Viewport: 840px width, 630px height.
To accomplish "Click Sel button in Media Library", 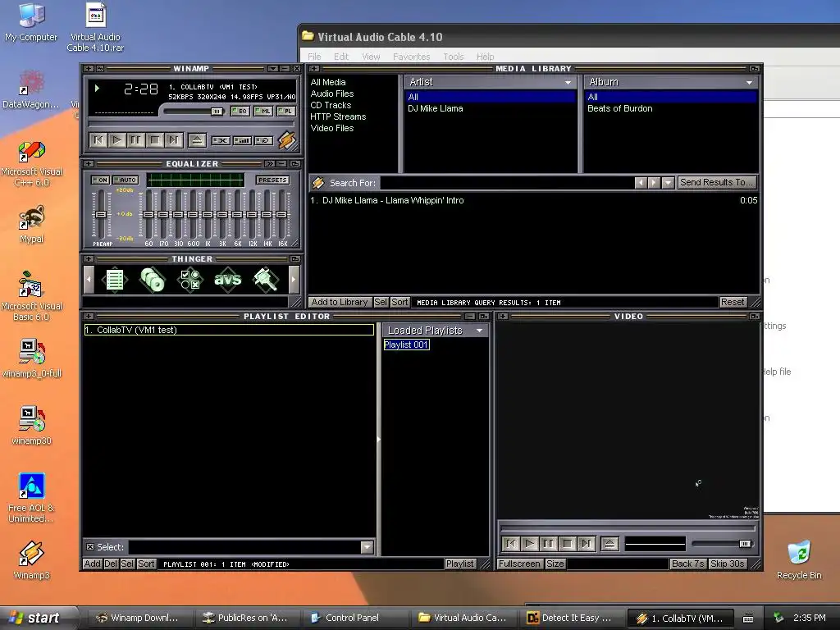I will 381,302.
